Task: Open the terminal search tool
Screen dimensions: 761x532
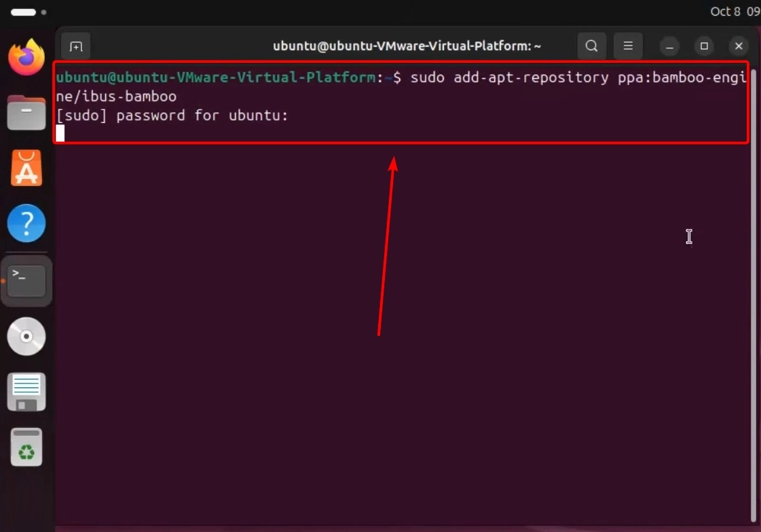Action: [591, 46]
